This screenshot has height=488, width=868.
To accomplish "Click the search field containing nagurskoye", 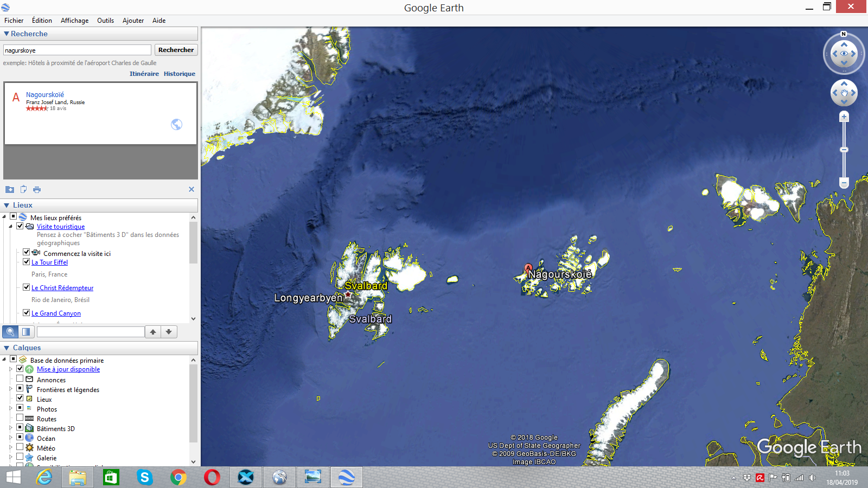I will (77, 50).
